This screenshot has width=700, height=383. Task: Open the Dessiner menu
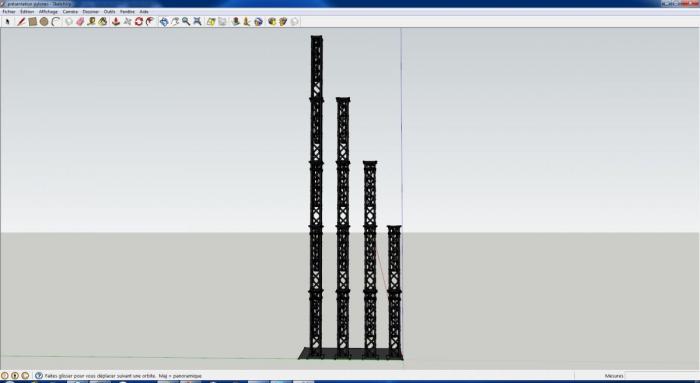point(91,12)
